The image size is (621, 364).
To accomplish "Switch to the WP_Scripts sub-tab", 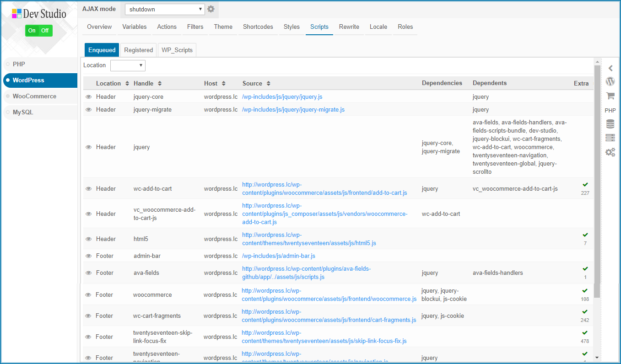I will click(x=177, y=50).
